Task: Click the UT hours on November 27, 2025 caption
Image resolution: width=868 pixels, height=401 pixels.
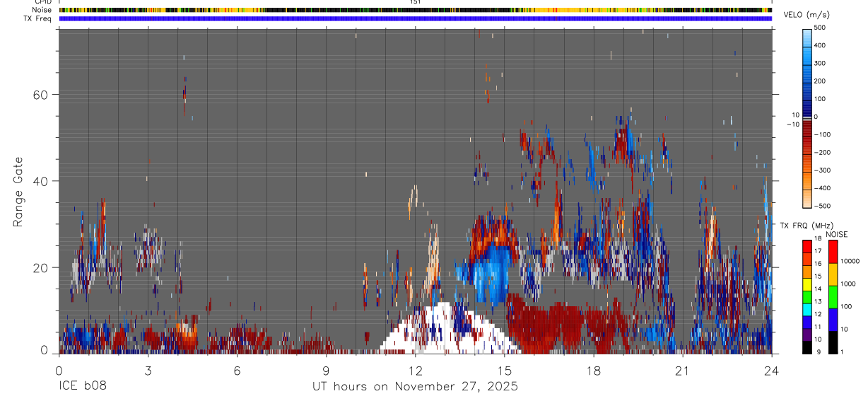Action: pyautogui.click(x=416, y=386)
